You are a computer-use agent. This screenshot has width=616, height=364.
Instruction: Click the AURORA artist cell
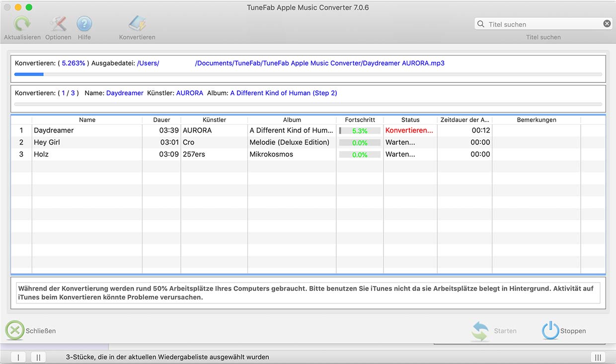(x=197, y=130)
